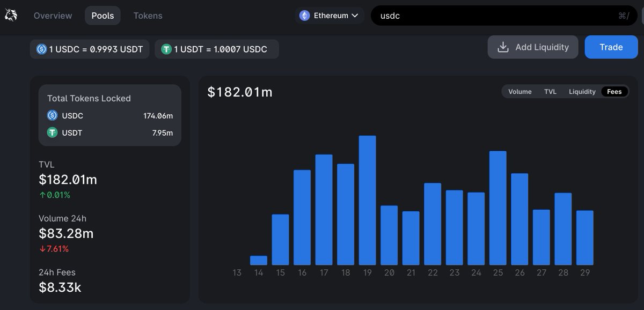Click the Volume 24h label

[x=62, y=218]
